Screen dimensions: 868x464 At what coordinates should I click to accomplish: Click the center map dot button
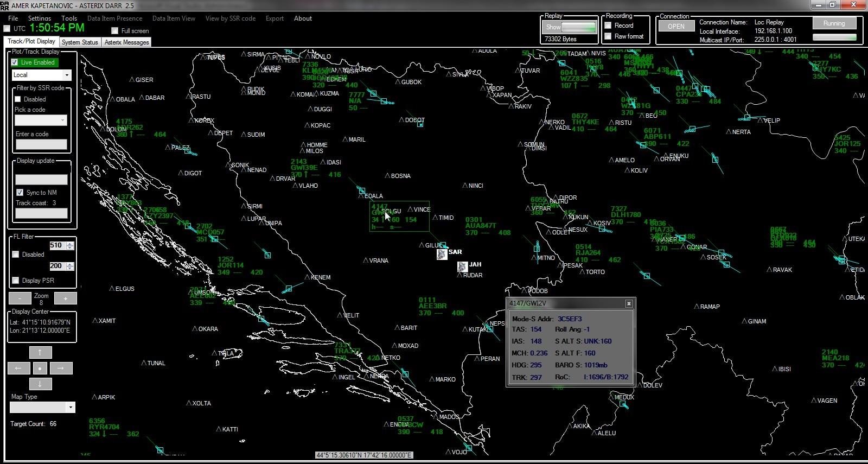[40, 368]
